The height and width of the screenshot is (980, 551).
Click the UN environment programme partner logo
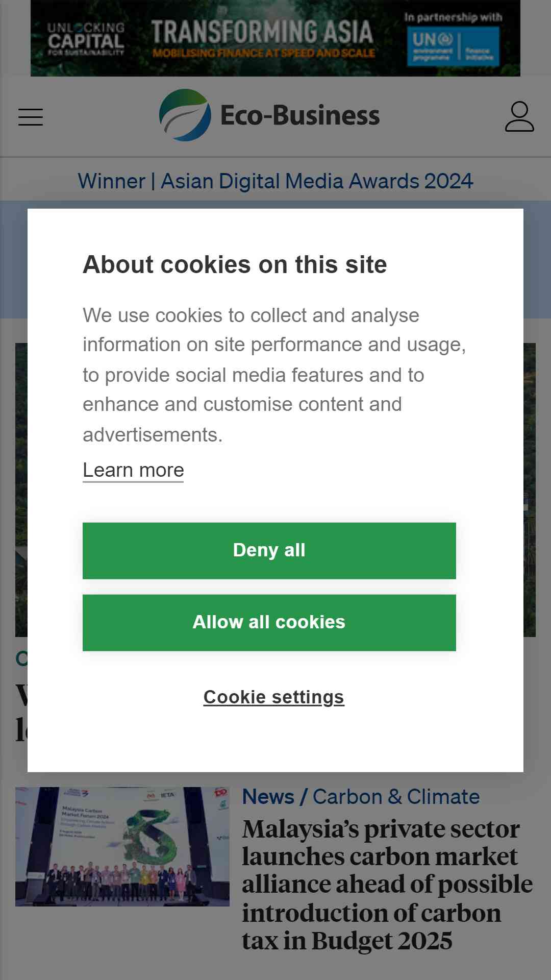point(453,46)
